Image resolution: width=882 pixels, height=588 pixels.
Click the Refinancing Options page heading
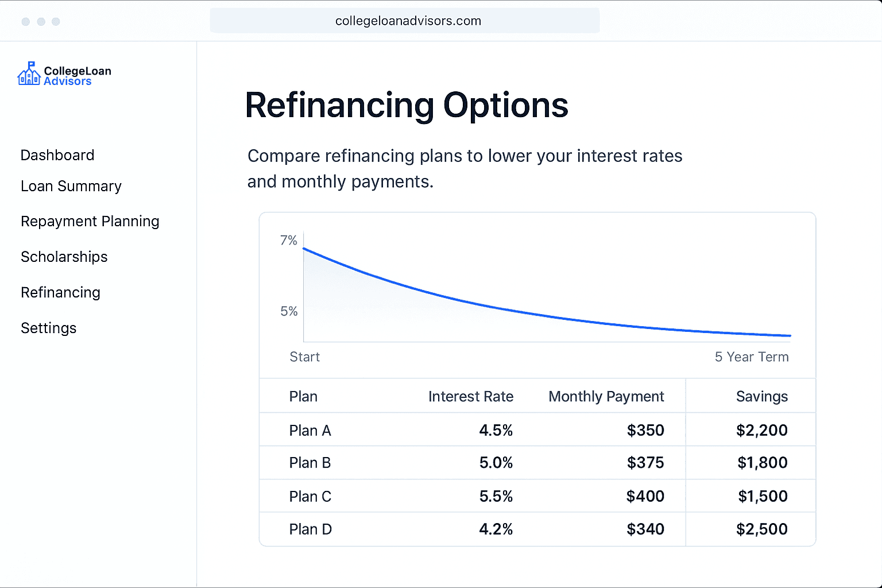(x=407, y=106)
